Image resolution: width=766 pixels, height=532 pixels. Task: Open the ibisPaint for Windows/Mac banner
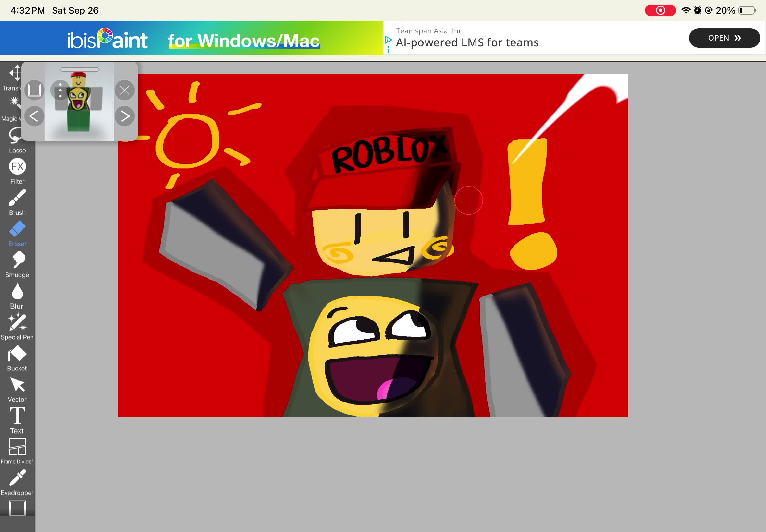(x=192, y=38)
